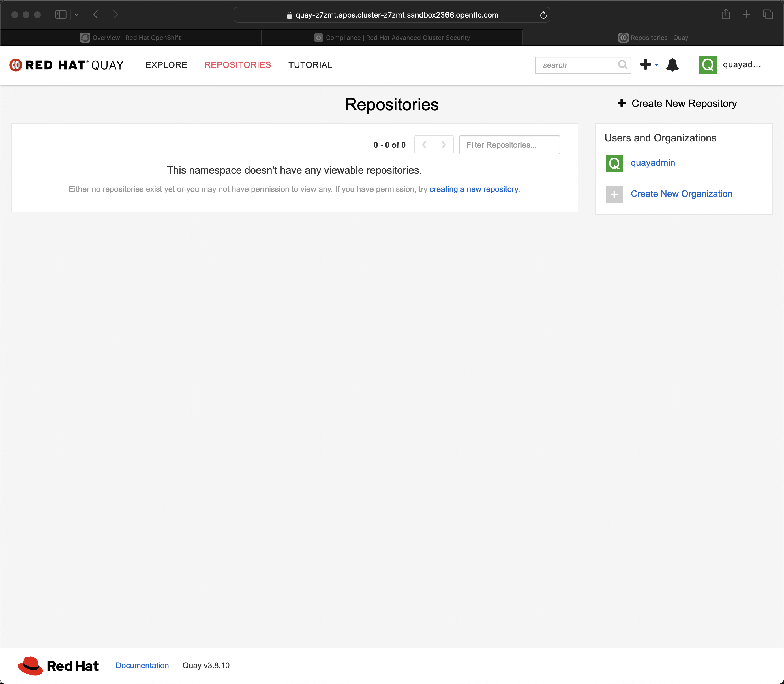Viewport: 784px width, 684px height.
Task: Follow the 'creating a new repository' link
Action: pyautogui.click(x=474, y=189)
